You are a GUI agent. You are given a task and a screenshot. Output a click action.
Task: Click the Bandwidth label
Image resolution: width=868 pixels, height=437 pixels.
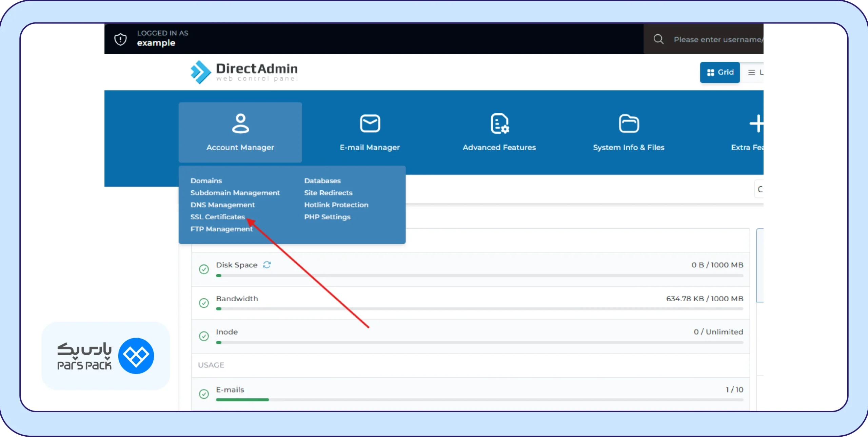click(237, 299)
